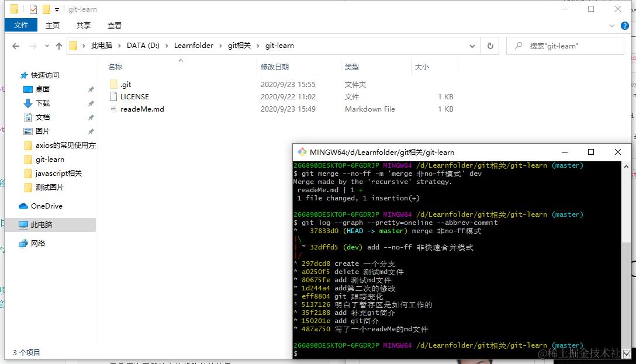Image resolution: width=636 pixels, height=364 pixels.
Task: Click the 3 个项目 status text
Action: point(26,353)
